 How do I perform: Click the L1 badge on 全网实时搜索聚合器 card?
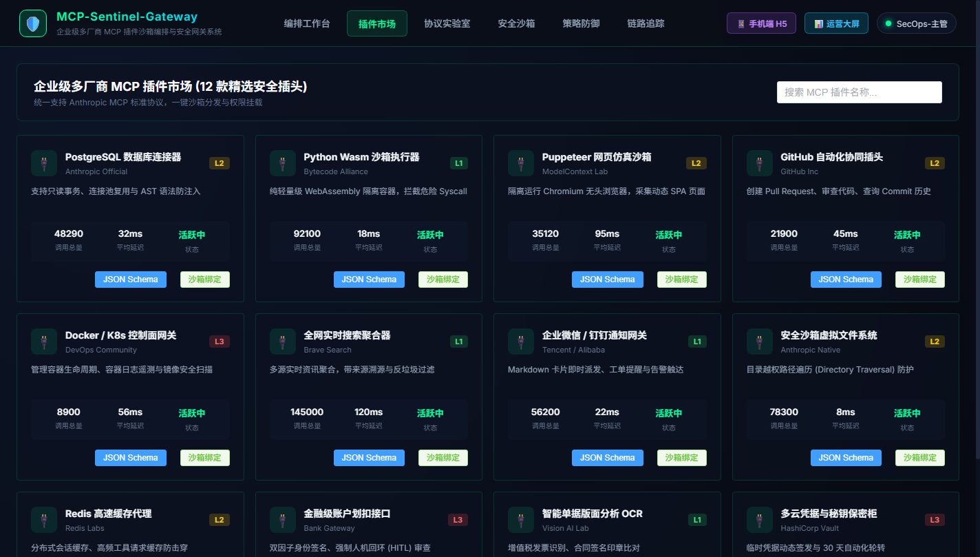coord(458,341)
